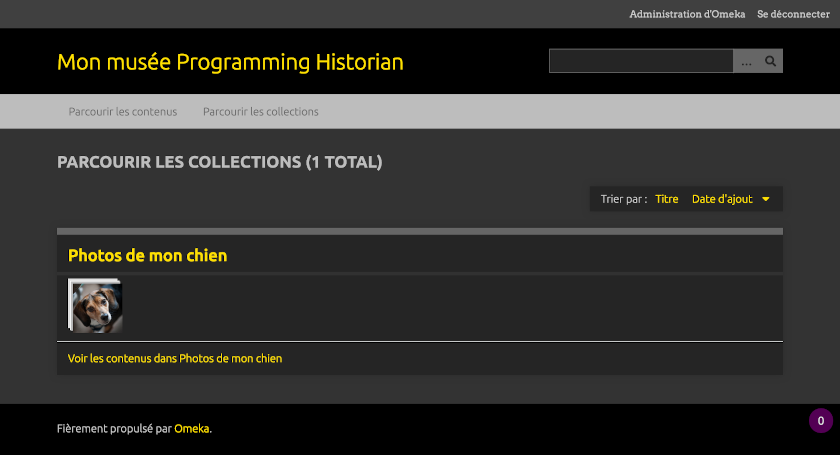Viewport: 840px width, 455px height.
Task: Click Voir les contenus dans Photos link
Action: click(175, 358)
